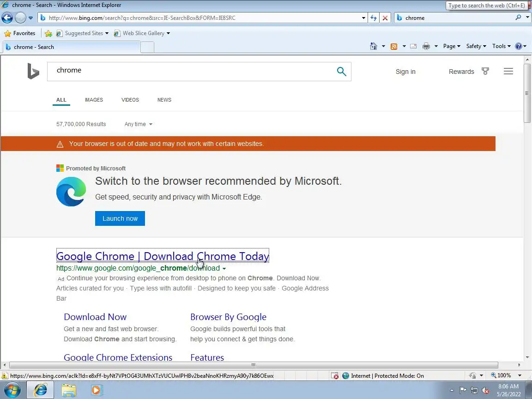Open the Windows Media Player taskbar icon

point(97,390)
